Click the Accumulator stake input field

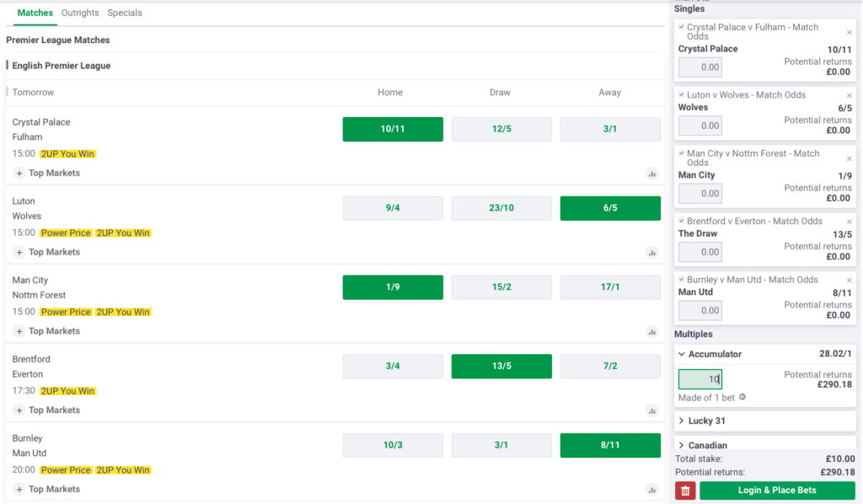[700, 379]
